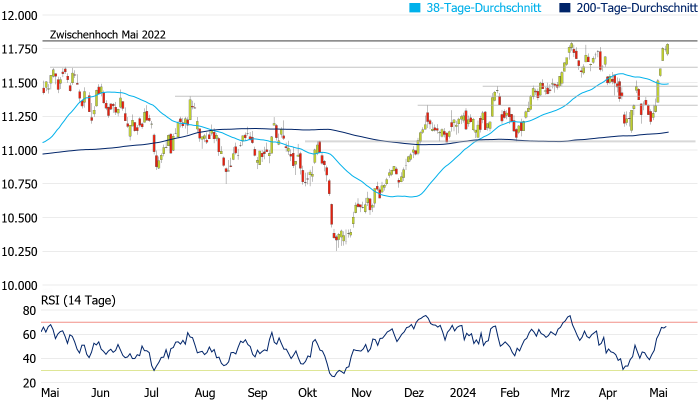The width and height of the screenshot is (700, 400).
Task: Click the RSI axis value 20
Action: [x=29, y=383]
